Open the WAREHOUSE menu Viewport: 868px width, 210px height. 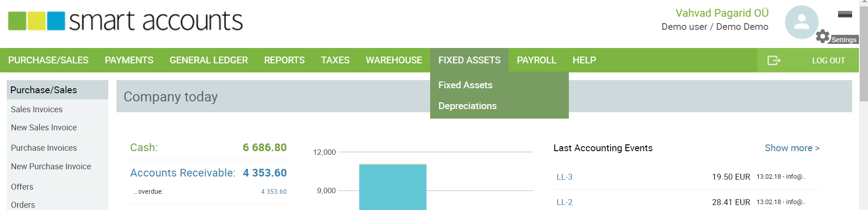394,60
